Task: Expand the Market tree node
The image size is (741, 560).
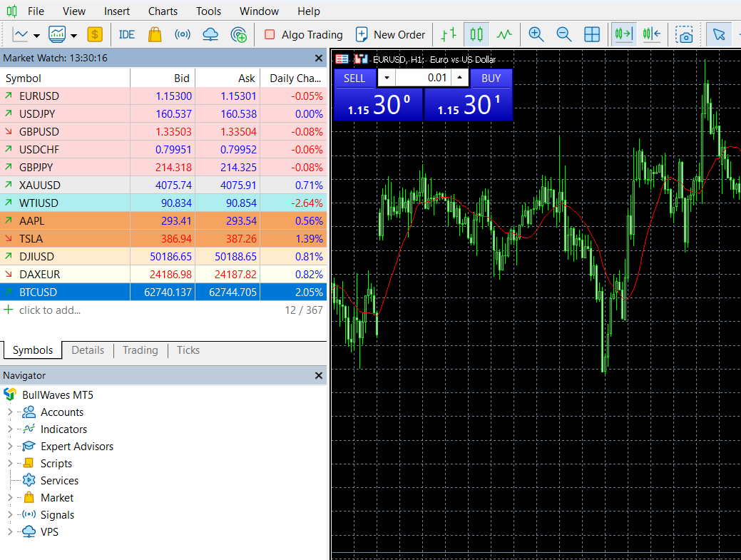Action: (10, 498)
